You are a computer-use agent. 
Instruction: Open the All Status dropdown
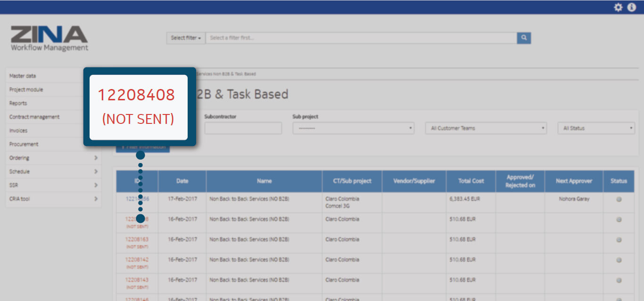[596, 128]
